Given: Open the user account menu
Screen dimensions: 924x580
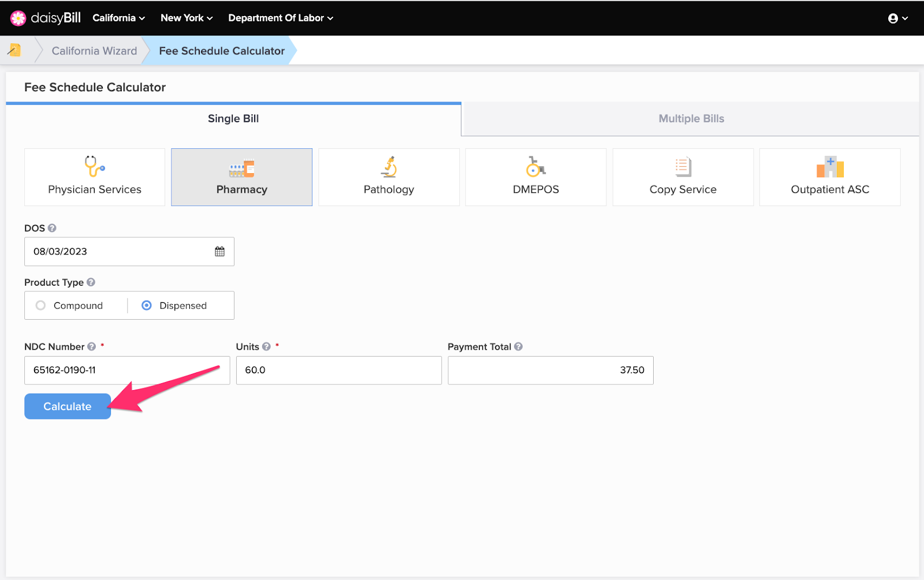Looking at the screenshot, I should click(897, 18).
